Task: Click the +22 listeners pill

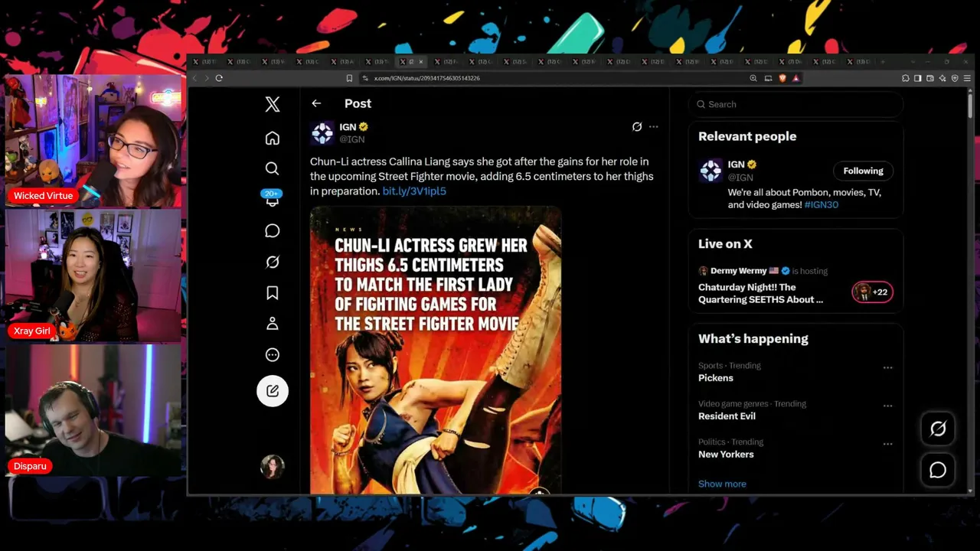Action: click(x=872, y=292)
